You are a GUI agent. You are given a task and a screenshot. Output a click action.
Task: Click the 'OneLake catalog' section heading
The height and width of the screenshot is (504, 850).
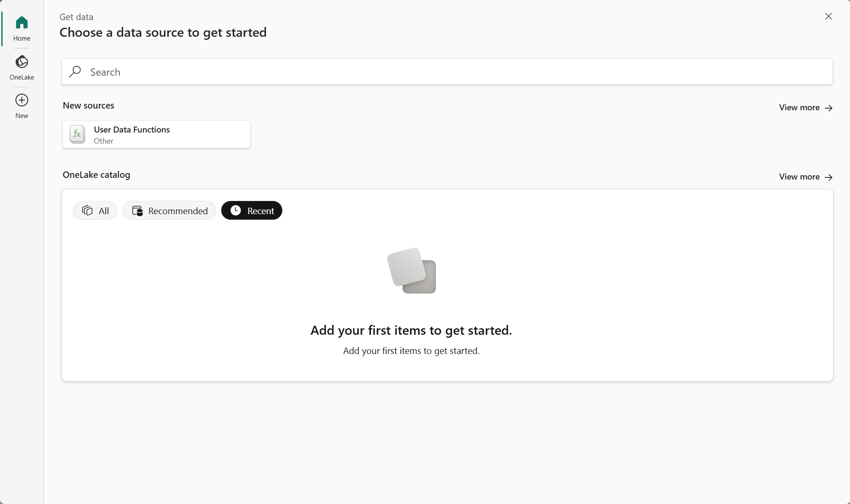[96, 175]
